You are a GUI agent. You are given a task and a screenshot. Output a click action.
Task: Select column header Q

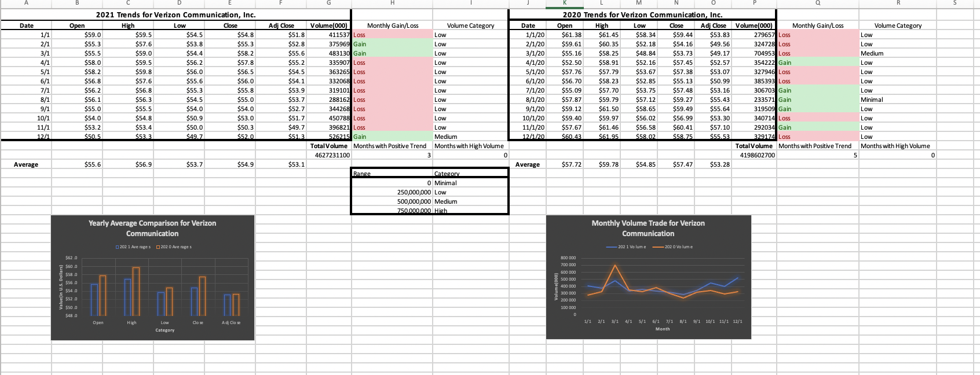(x=817, y=3)
